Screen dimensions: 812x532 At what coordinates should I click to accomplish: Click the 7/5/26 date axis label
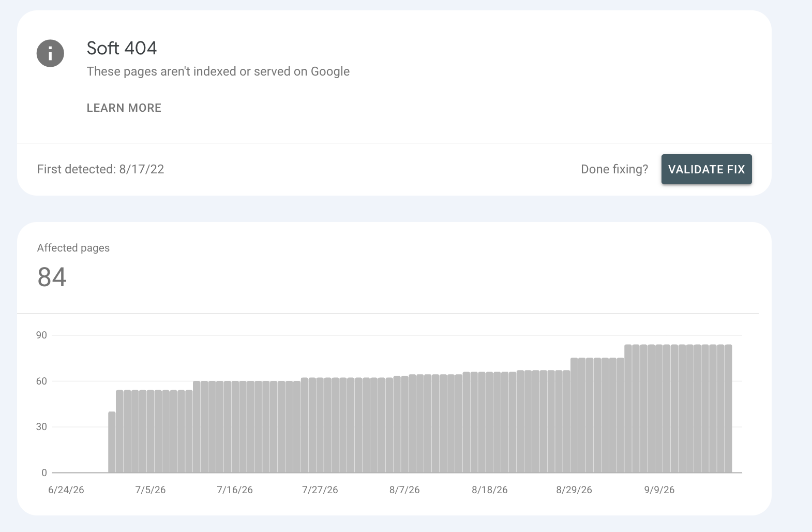pyautogui.click(x=151, y=490)
